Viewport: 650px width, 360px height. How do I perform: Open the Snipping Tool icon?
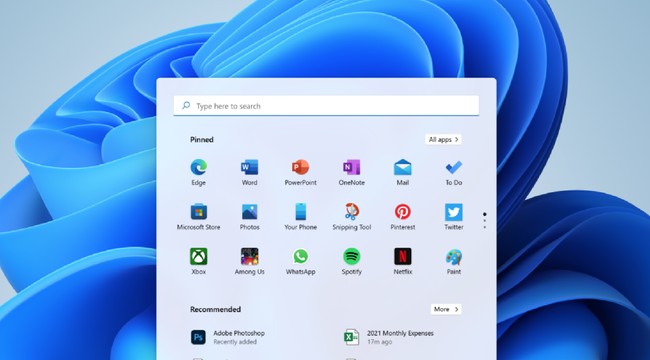[352, 212]
